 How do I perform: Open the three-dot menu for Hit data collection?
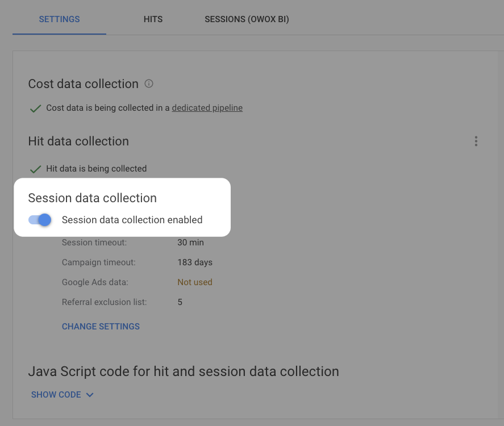point(476,141)
